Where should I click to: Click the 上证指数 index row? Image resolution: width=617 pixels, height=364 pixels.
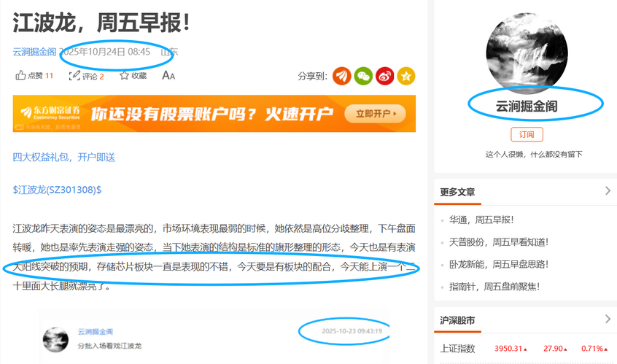coord(525,349)
